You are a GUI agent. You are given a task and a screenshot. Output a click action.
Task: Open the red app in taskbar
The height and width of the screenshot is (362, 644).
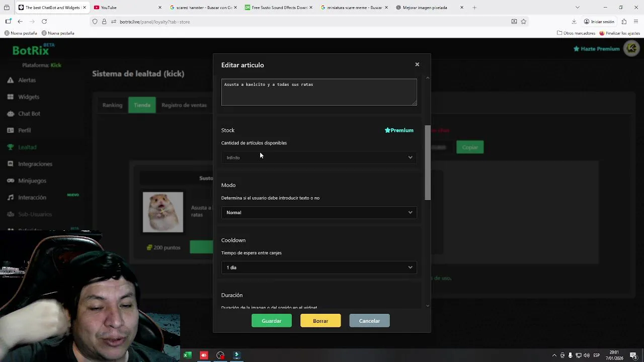point(204,355)
